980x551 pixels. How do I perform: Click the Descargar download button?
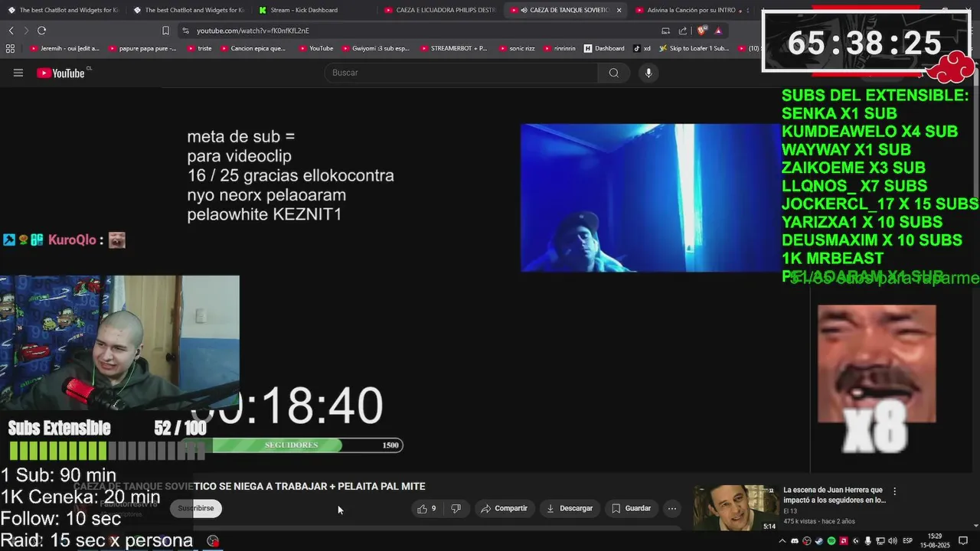(569, 508)
